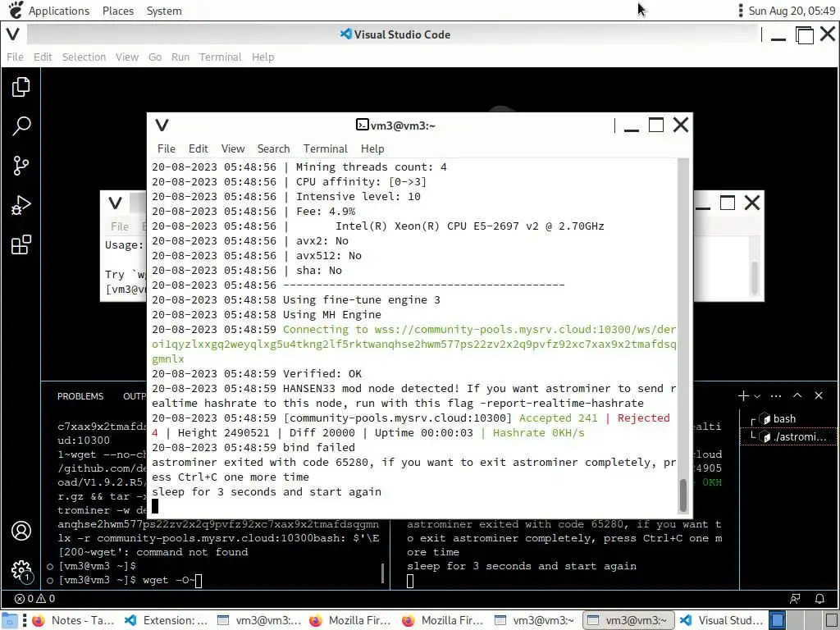Image resolution: width=840 pixels, height=630 pixels.
Task: Select the blue workspace in workspace switcher
Action: [778, 620]
